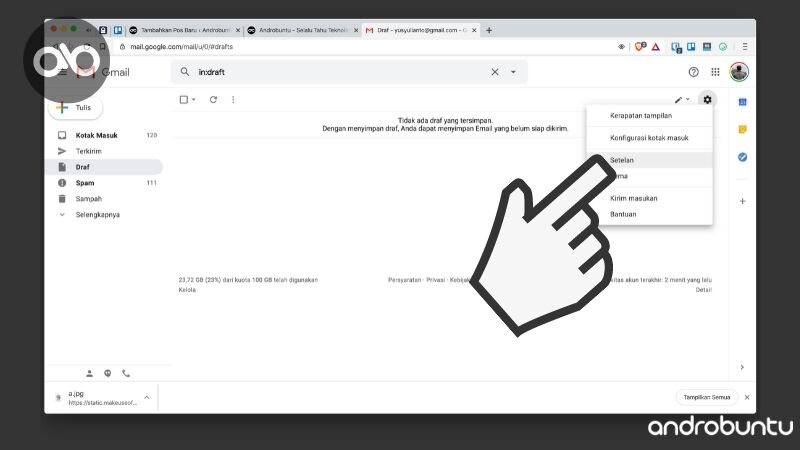Select Kerapatan tampilan menu entry
Screen dimensions: 800x450
pos(649,115)
